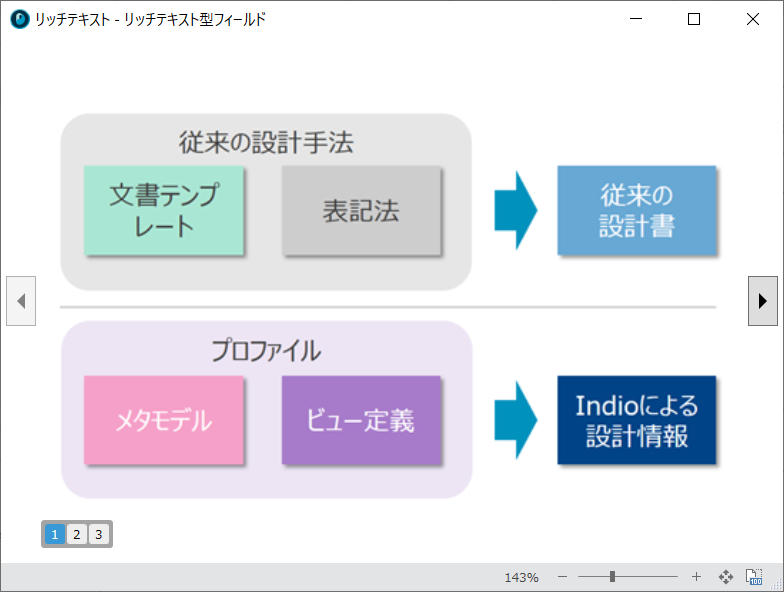Click the 文書テンプレート box
This screenshot has width=784, height=592.
pyautogui.click(x=164, y=210)
